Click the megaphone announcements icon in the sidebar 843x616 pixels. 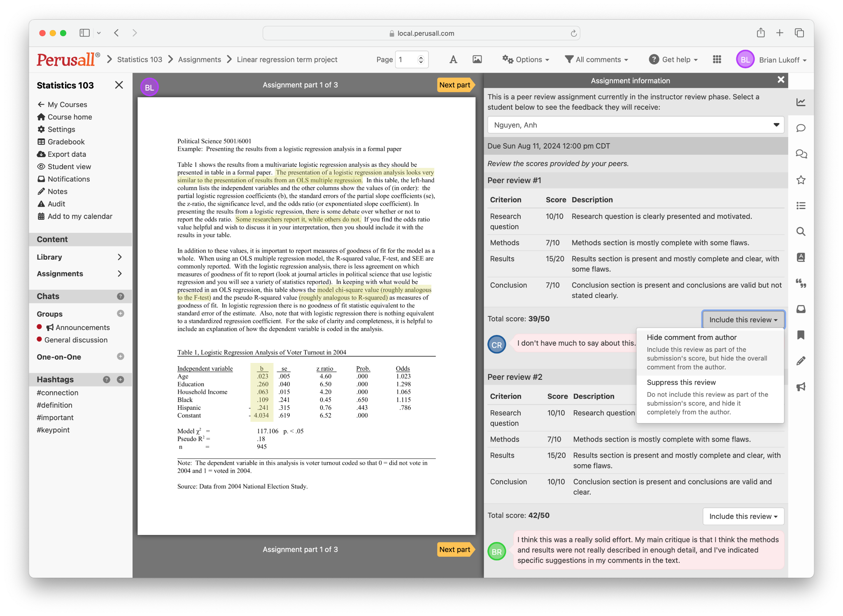click(x=801, y=387)
